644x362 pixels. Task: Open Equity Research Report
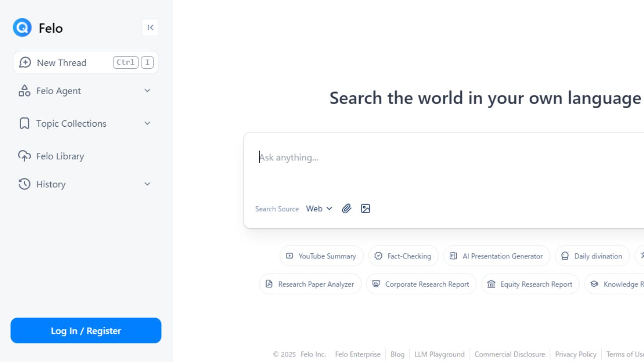click(530, 284)
